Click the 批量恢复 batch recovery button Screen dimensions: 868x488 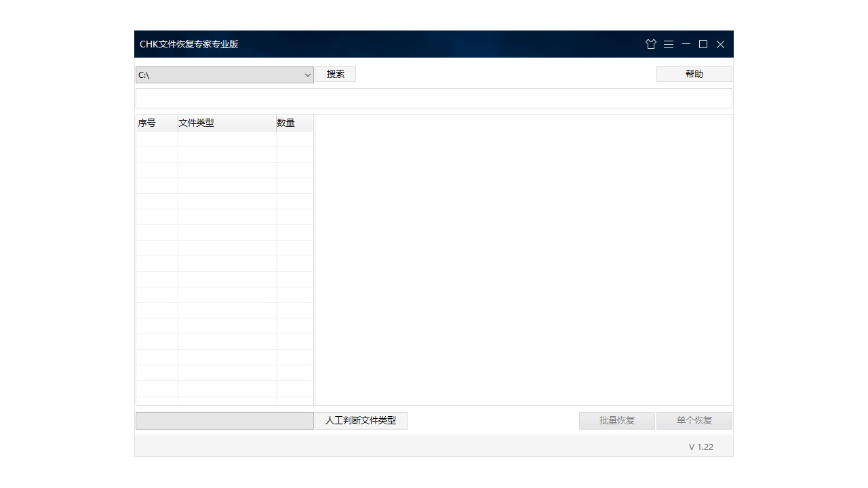(616, 420)
